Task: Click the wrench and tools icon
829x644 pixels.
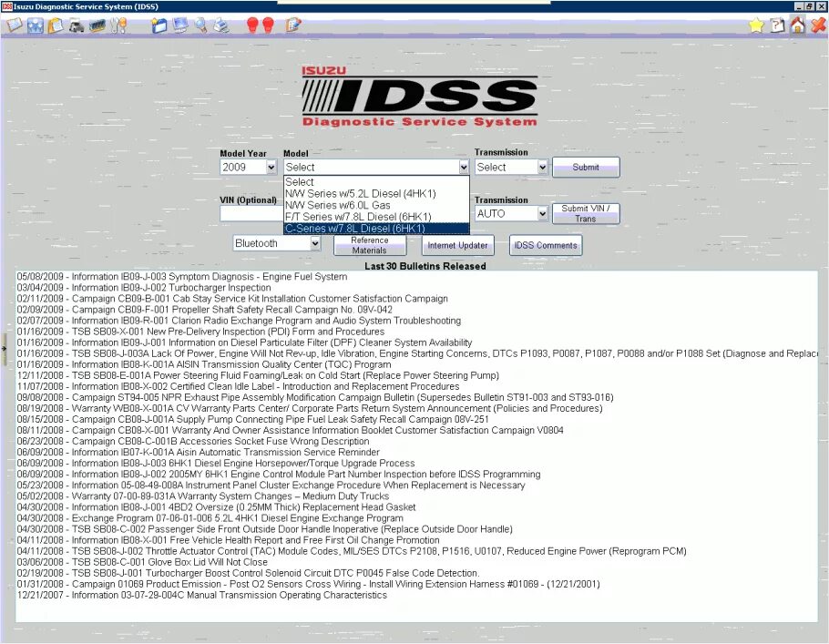Action: coord(118,26)
